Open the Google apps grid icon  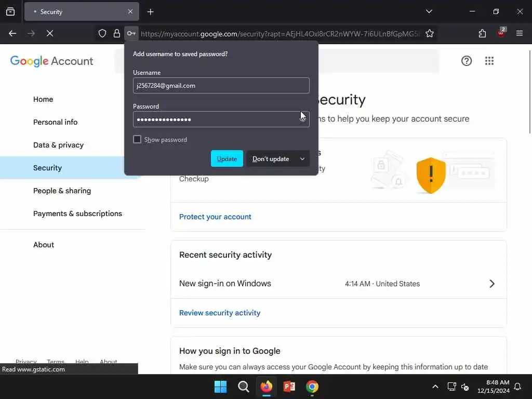point(489,61)
